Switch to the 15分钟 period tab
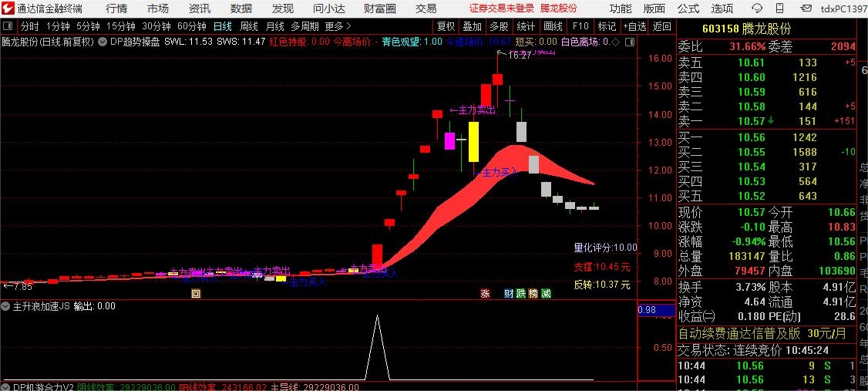 [x=121, y=26]
